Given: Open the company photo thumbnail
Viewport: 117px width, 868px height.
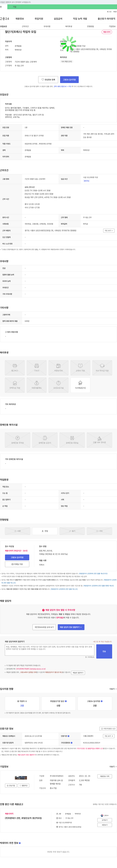Looking at the screenshot, I should tap(21, 778).
